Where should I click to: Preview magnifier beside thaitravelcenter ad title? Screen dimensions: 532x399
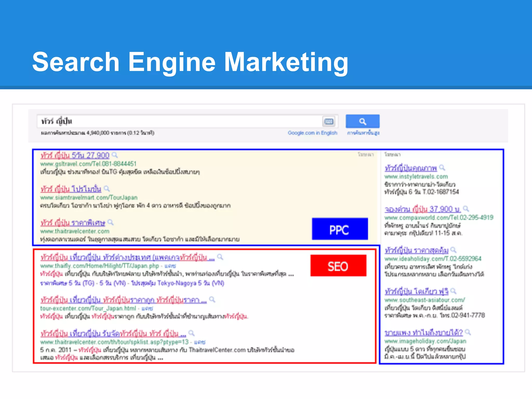[x=111, y=222]
